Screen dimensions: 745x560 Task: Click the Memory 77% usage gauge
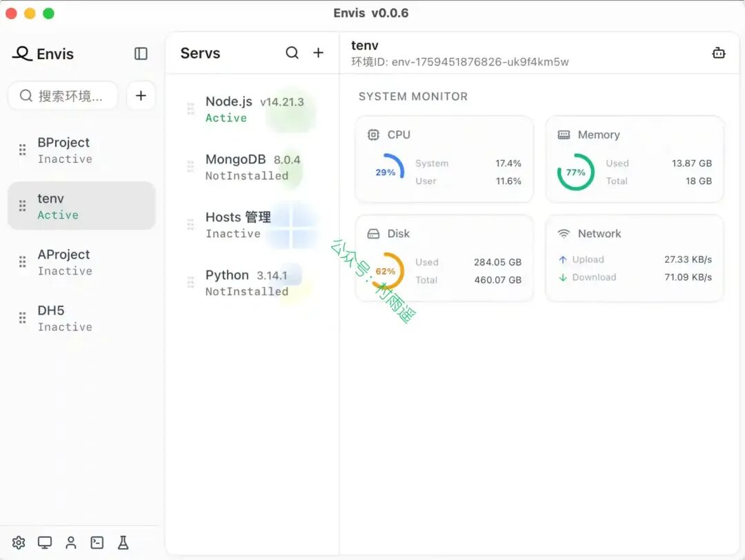(576, 172)
